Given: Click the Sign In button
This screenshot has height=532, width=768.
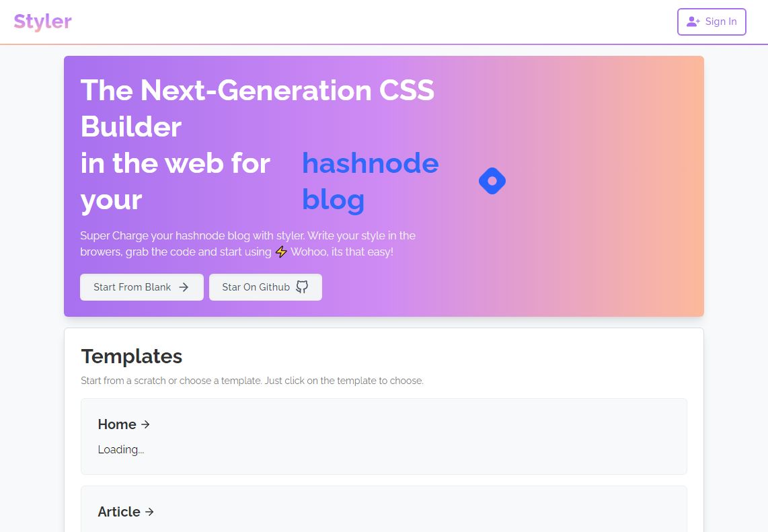Looking at the screenshot, I should [x=712, y=22].
